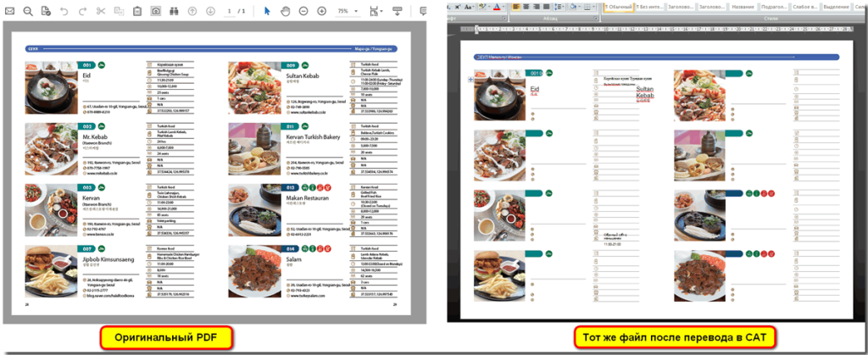Toggle align left in Word ribbon
The height and width of the screenshot is (355, 868).
(x=515, y=7)
